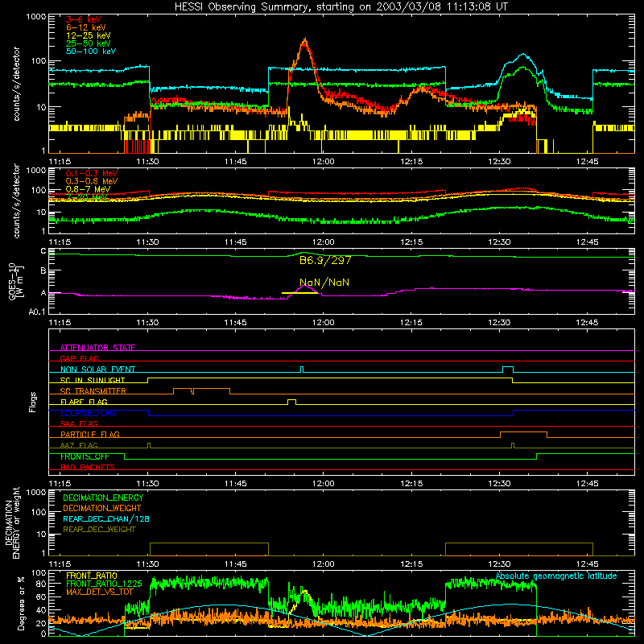The height and width of the screenshot is (644, 644).
Task: Click the ECLIPSE_FLAG label
Action: [88, 413]
